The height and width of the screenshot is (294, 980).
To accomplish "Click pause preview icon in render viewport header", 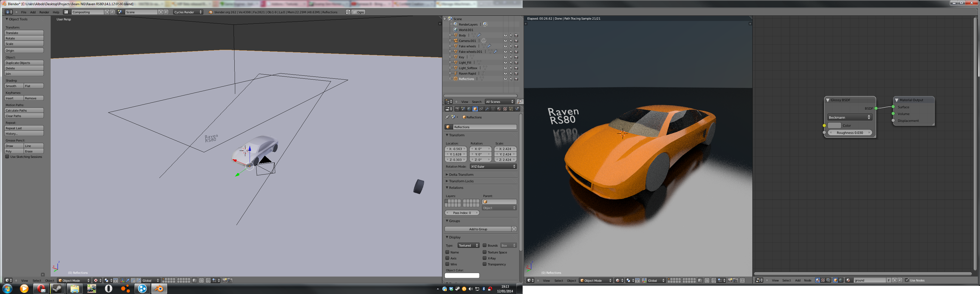I will (742, 280).
